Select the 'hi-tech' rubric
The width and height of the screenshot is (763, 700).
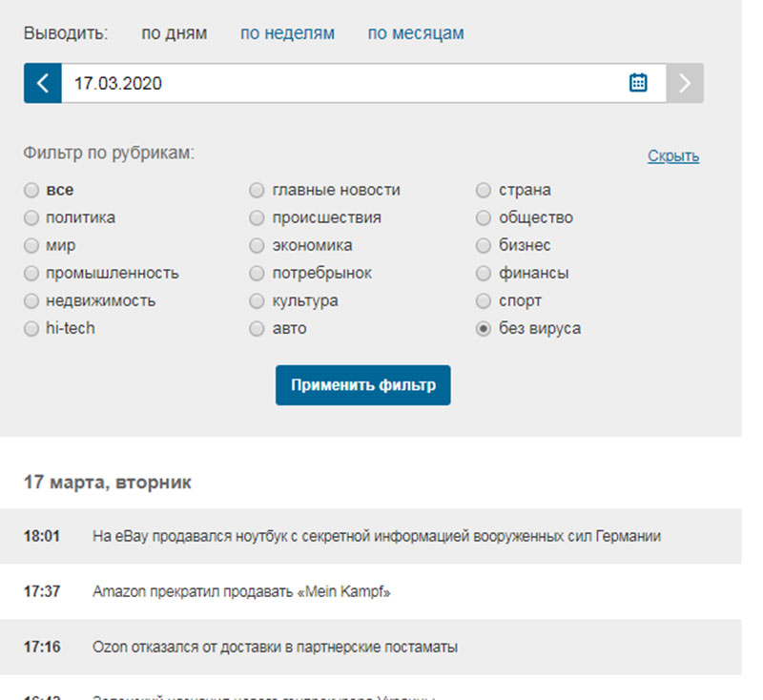pos(31,328)
